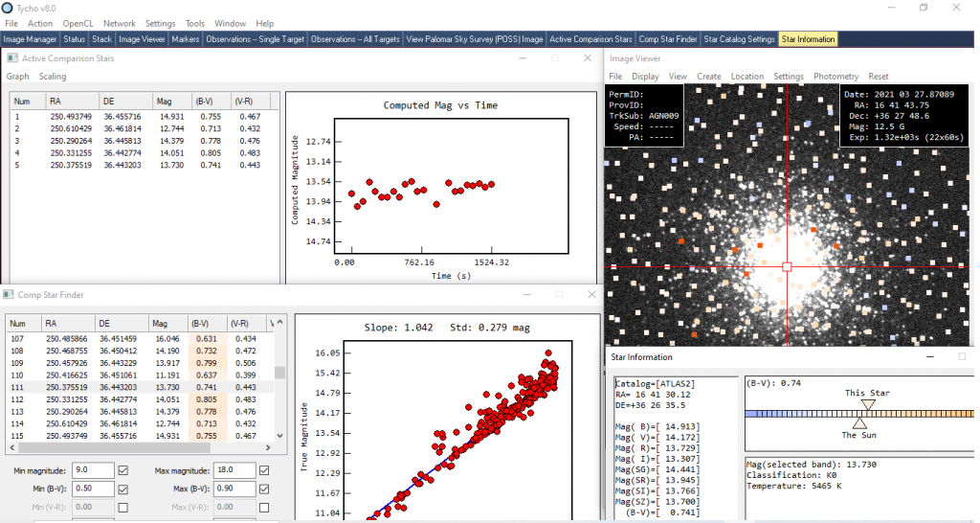Open the Action menu
The height and width of the screenshot is (523, 980).
[x=40, y=23]
